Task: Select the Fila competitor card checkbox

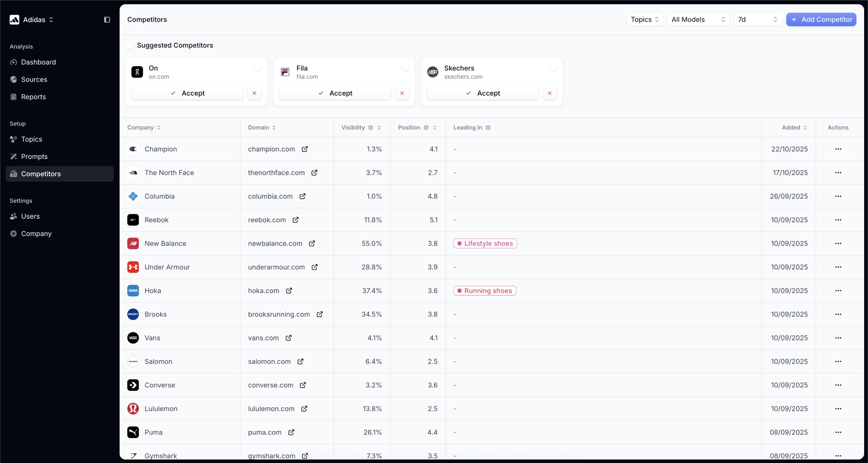Action: [x=405, y=67]
